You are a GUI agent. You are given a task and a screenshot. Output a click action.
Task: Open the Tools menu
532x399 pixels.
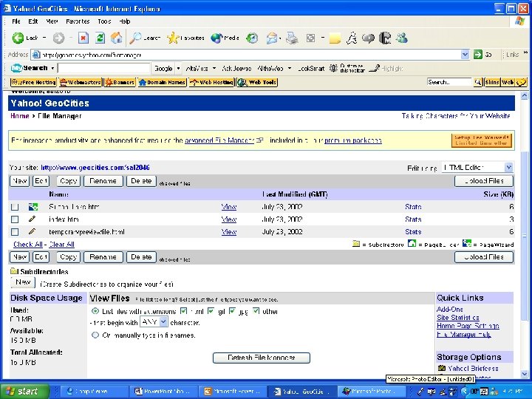pyautogui.click(x=104, y=21)
